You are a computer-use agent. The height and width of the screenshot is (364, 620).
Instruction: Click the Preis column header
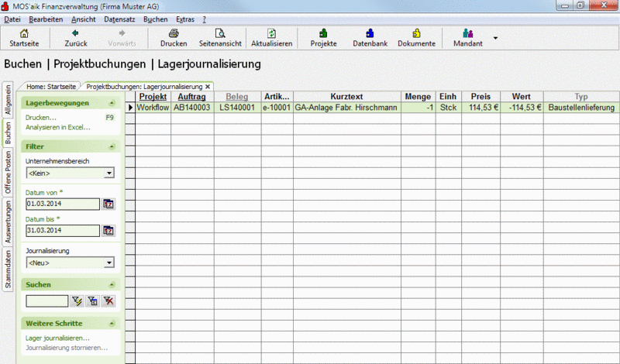(x=480, y=97)
